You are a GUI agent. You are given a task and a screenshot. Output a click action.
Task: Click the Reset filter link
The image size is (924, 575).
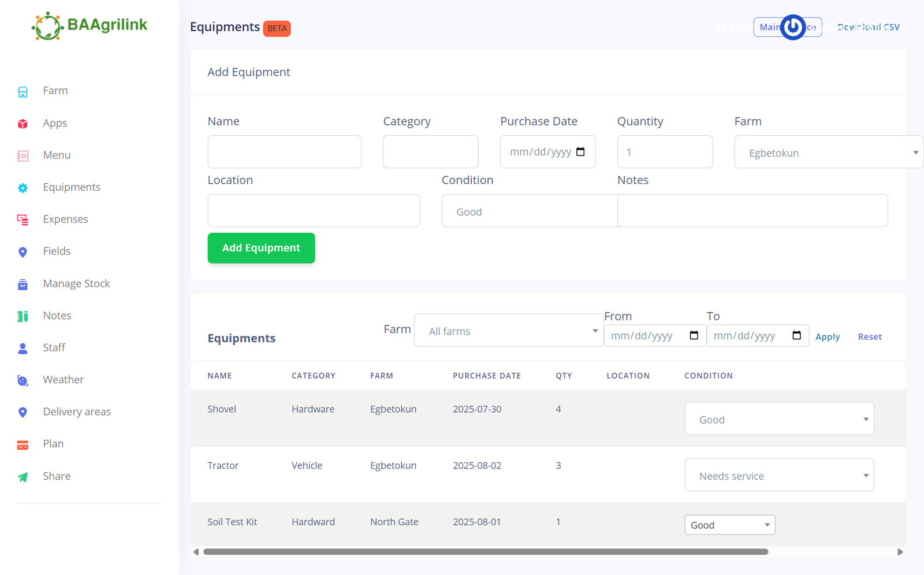coord(869,337)
